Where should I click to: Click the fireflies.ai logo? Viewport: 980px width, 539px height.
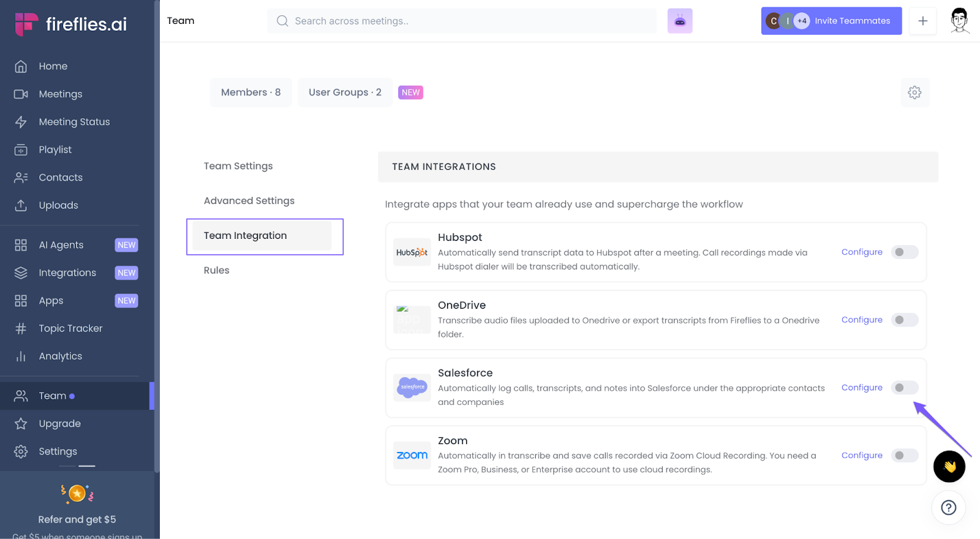[x=71, y=24]
